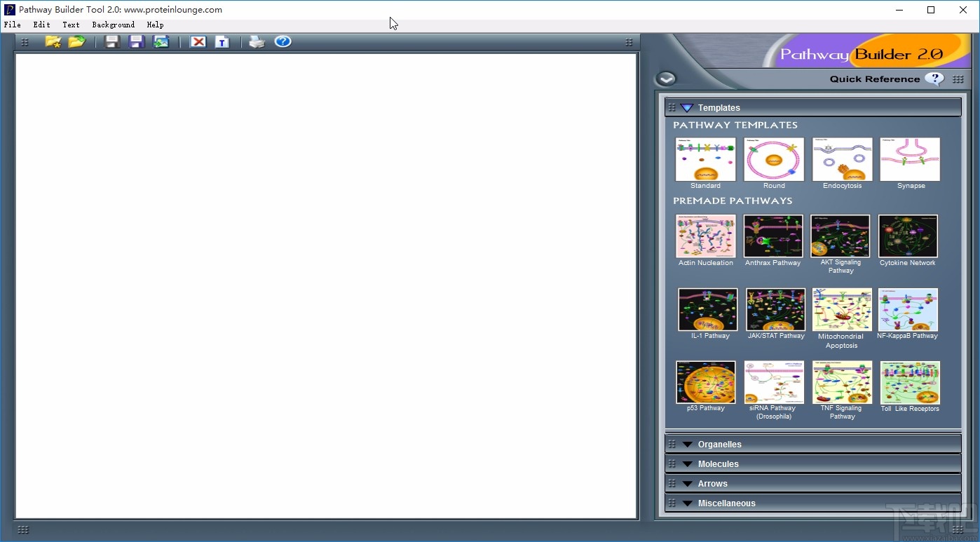
Task: Open help via the toolbar question mark icon
Action: pyautogui.click(x=283, y=41)
